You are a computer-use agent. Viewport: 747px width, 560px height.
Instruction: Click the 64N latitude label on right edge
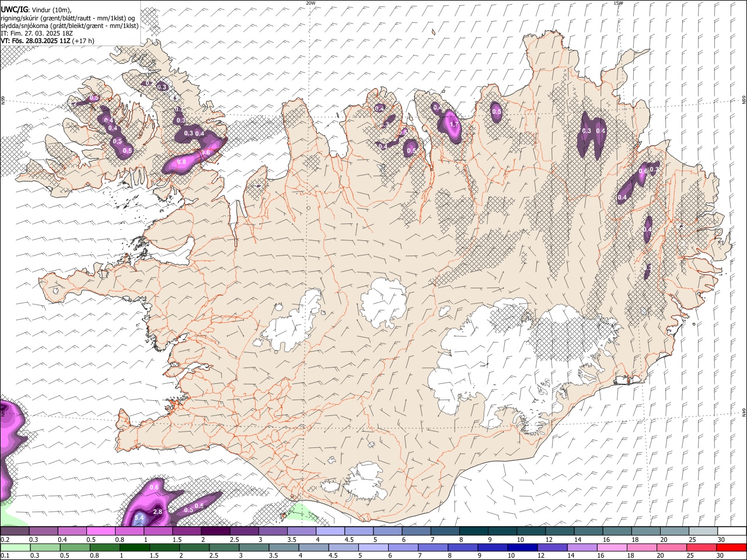[x=744, y=412]
